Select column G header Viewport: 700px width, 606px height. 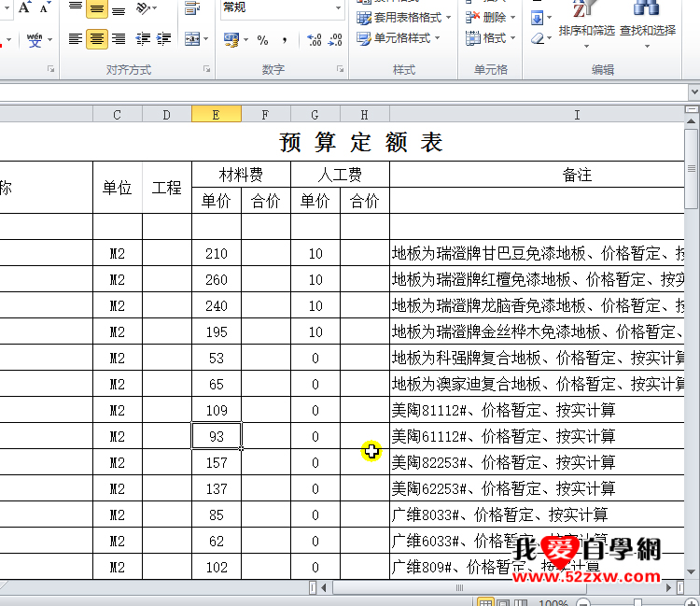pos(315,115)
